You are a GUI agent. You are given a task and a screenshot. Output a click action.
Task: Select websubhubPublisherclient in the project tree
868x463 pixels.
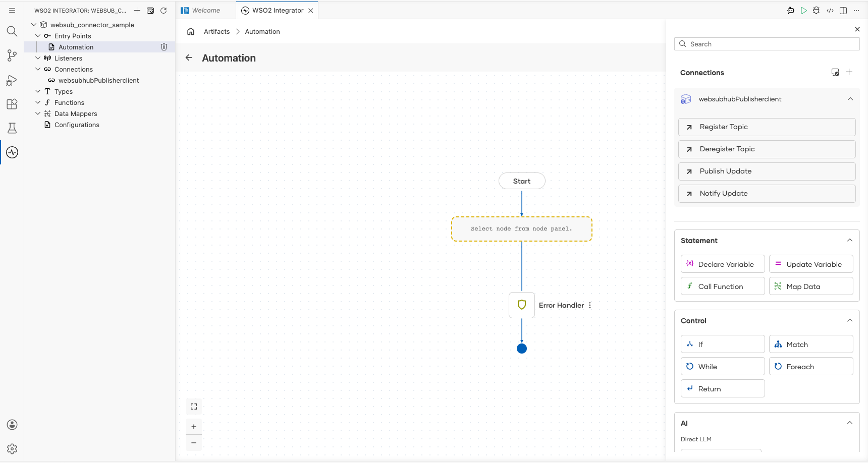click(99, 80)
